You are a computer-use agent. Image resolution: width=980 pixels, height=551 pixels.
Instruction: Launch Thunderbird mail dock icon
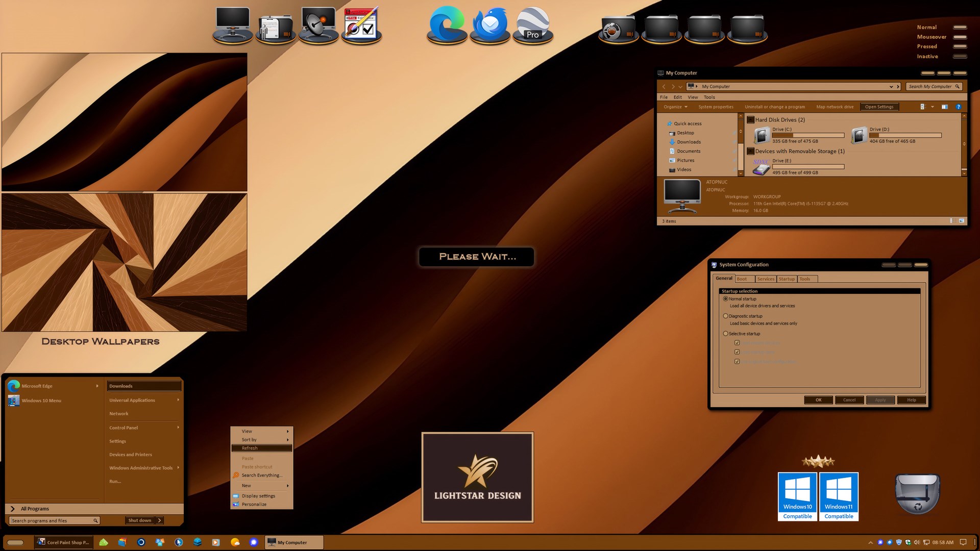489,24
